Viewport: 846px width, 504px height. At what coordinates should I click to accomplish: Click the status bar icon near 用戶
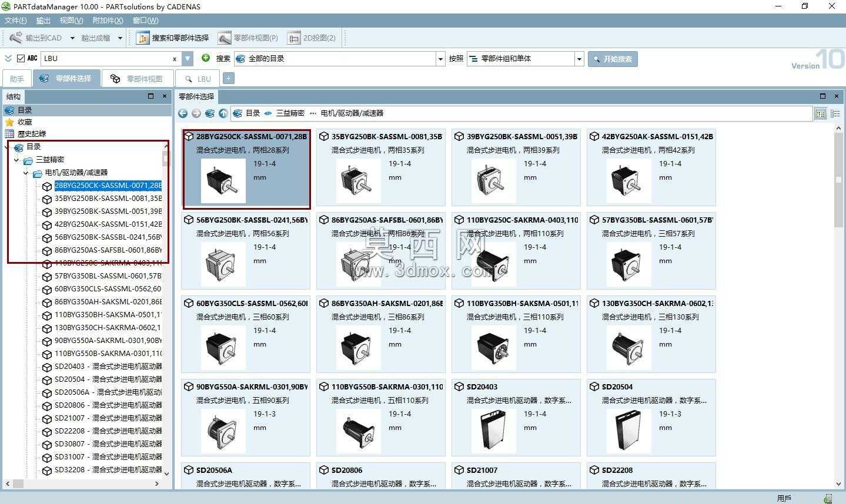[x=828, y=499]
